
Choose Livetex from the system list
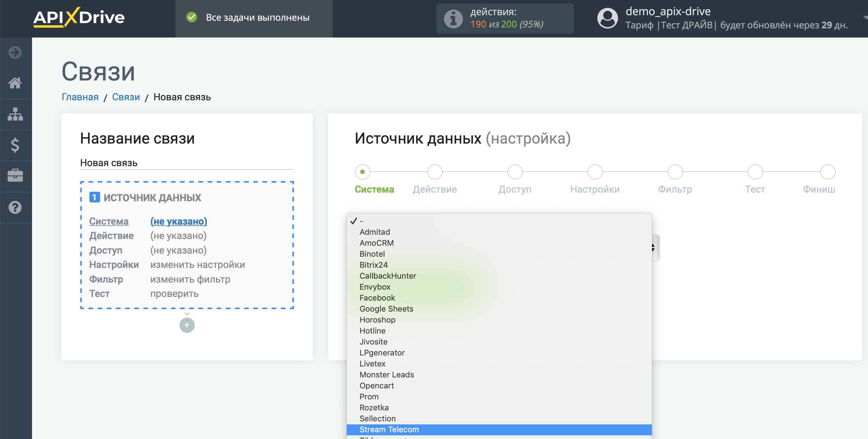coord(499,364)
